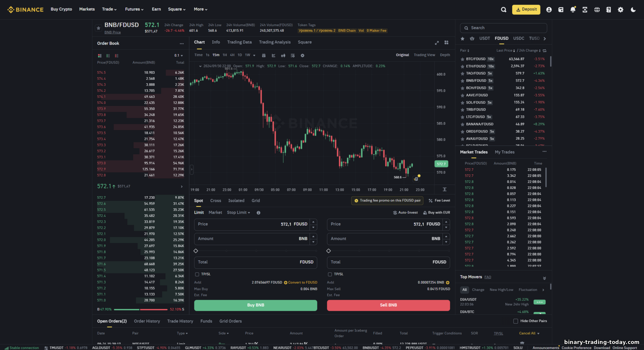The image size is (644, 350).
Task: Open the search icon in top bar
Action: 504,9
